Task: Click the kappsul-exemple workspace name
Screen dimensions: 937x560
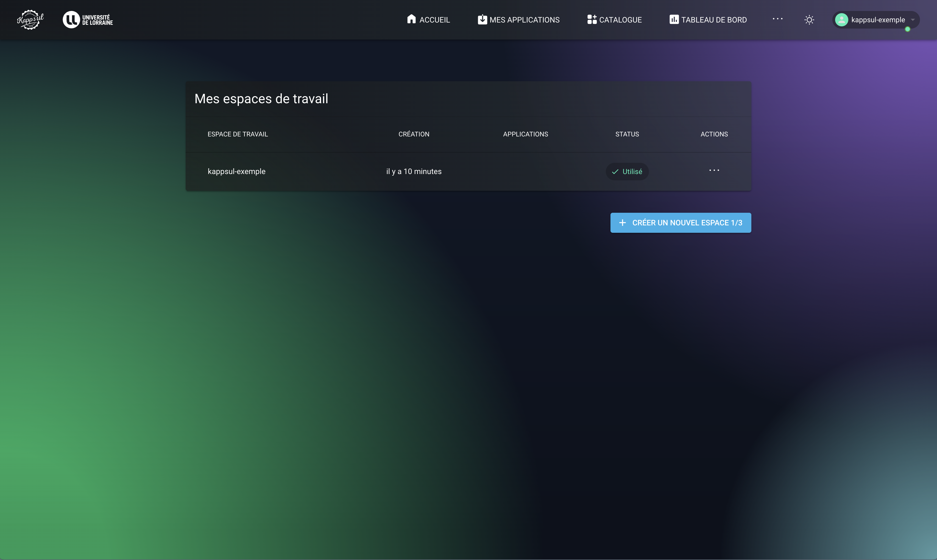Action: (236, 171)
